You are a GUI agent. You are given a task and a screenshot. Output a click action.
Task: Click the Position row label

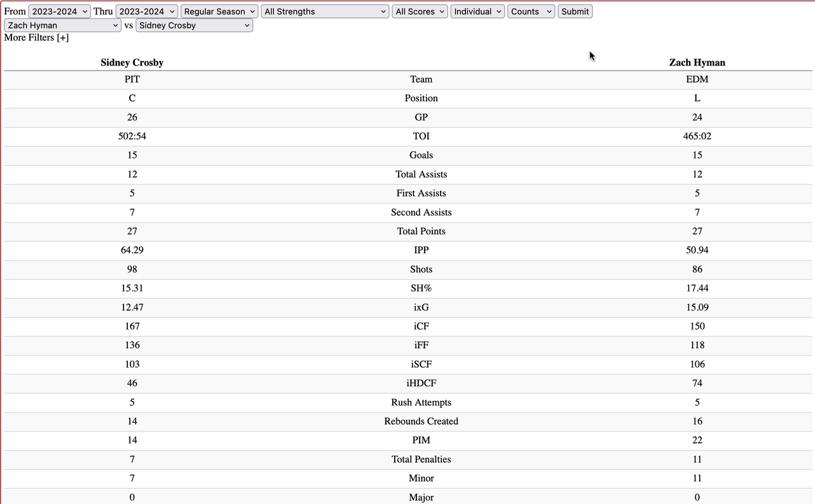pyautogui.click(x=421, y=98)
